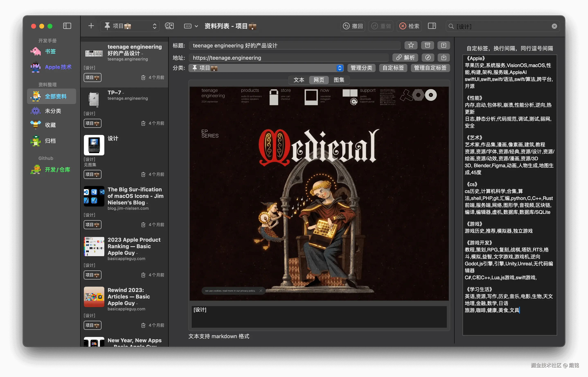The height and width of the screenshot is (377, 588).
Task: Click the download icon beside the address
Action: (x=443, y=57)
